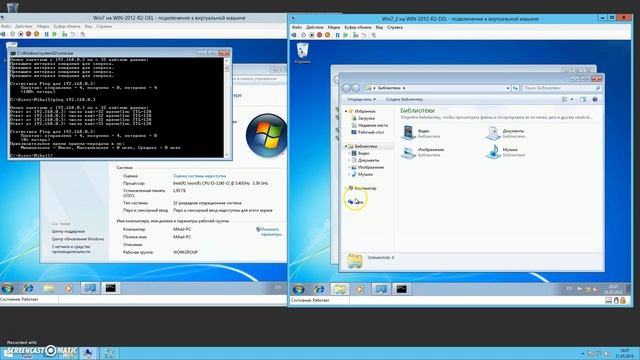Screen dimensions: 640x360
Task: Select Сеть in navigation tree
Action: click(356, 202)
